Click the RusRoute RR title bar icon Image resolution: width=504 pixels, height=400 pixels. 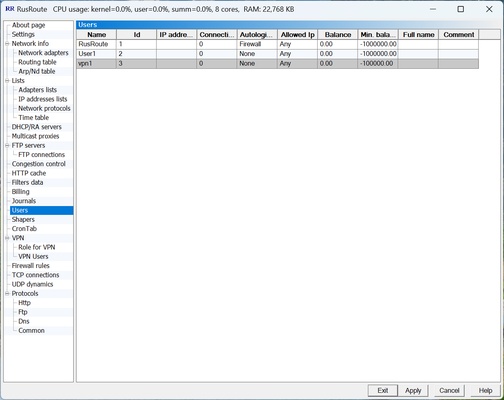(x=10, y=9)
